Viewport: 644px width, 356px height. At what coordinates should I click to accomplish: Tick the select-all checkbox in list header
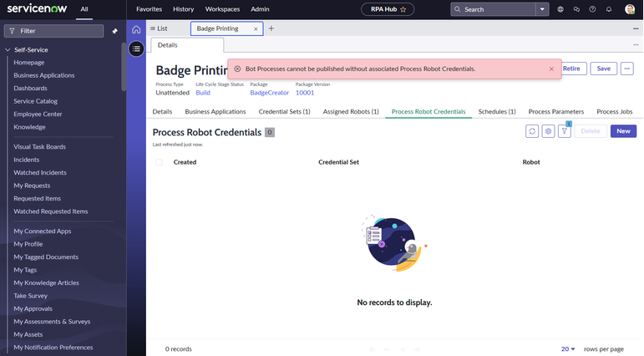click(x=159, y=162)
